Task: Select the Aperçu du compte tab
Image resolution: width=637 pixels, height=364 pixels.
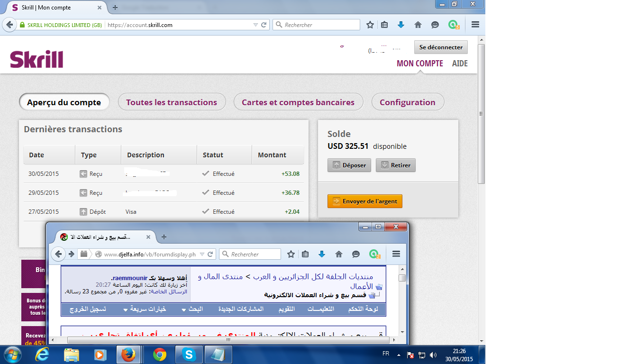Action: 64,102
